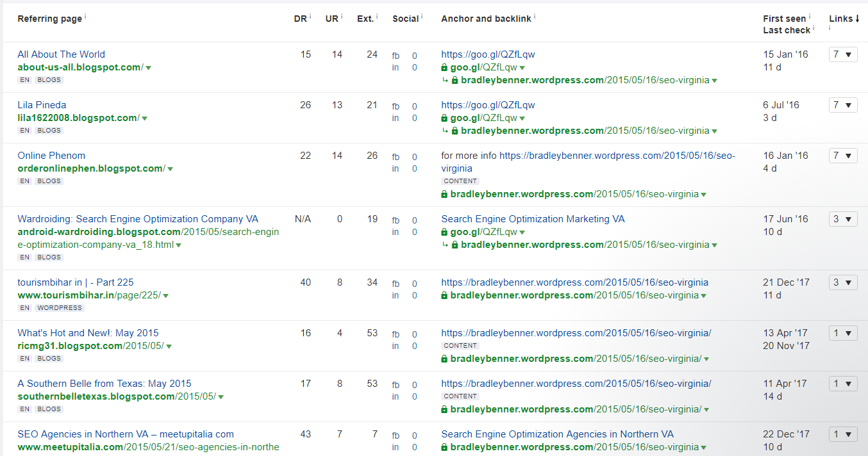Viewport: 868px width, 456px height.
Task: Click the fb icon on the Online Phenom row
Action: click(396, 156)
